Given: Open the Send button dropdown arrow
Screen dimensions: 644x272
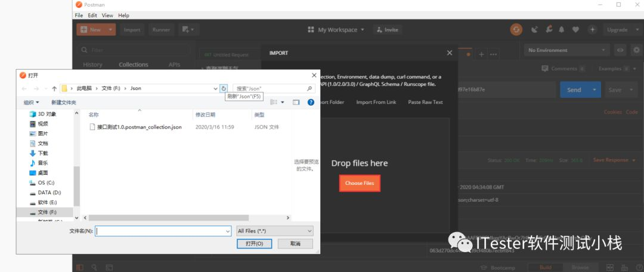Looking at the screenshot, I should tap(595, 89).
